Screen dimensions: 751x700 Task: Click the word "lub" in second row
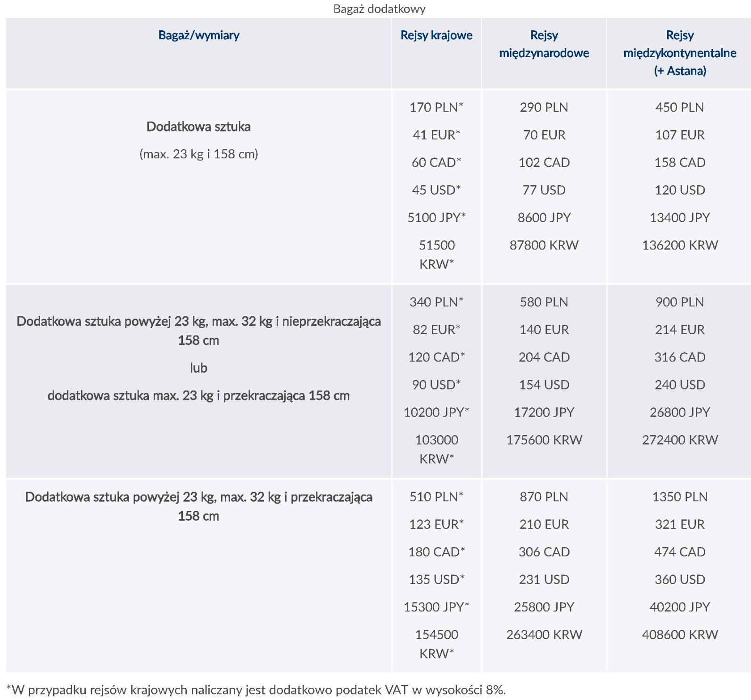tap(198, 368)
